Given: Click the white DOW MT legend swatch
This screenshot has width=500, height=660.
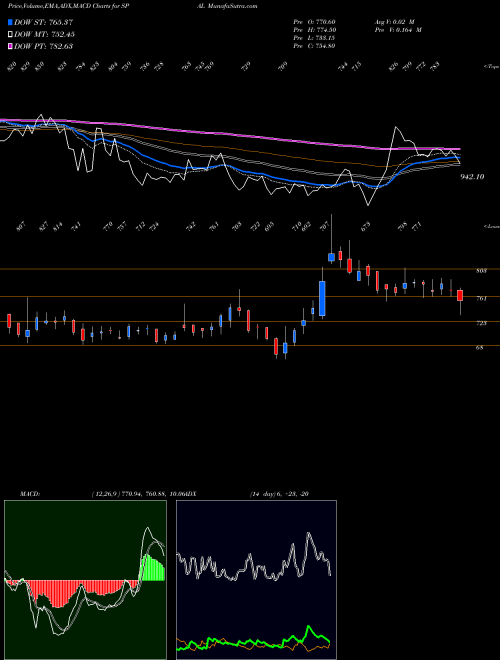Looking at the screenshot, I should click(x=11, y=34).
